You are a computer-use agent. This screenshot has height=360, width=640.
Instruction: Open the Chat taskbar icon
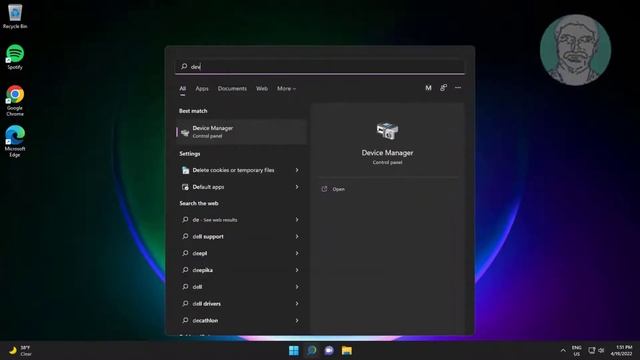coord(329,351)
